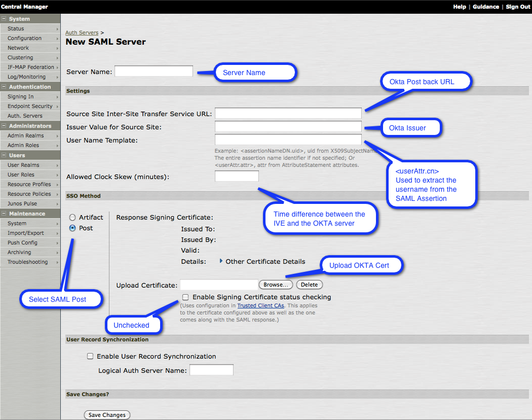Screen dimensions: 532x420
Task: Sign Out from Central Manager
Action: pyautogui.click(x=517, y=7)
